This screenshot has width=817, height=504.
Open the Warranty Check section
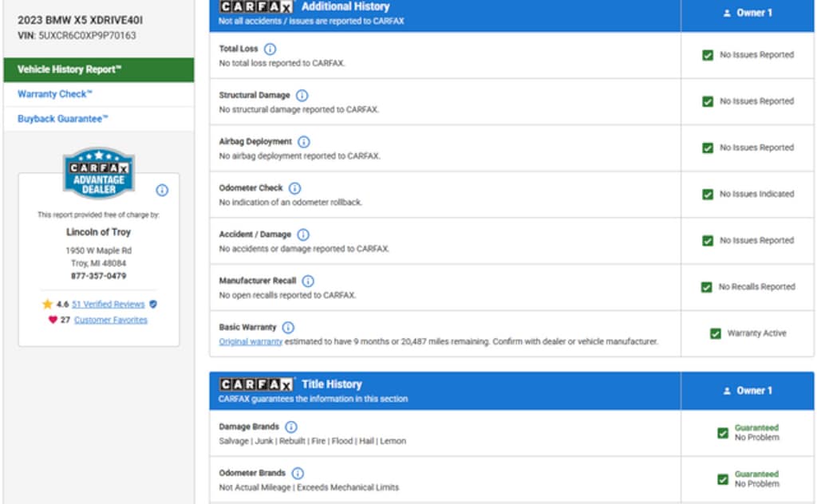coord(55,94)
